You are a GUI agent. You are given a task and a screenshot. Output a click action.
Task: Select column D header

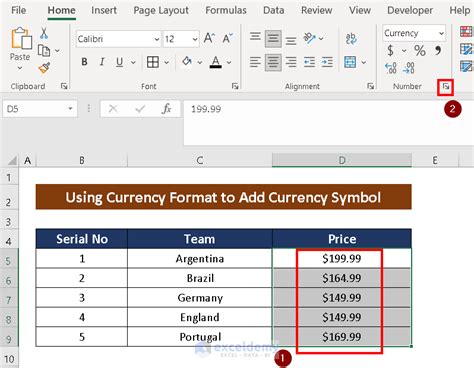tap(342, 160)
